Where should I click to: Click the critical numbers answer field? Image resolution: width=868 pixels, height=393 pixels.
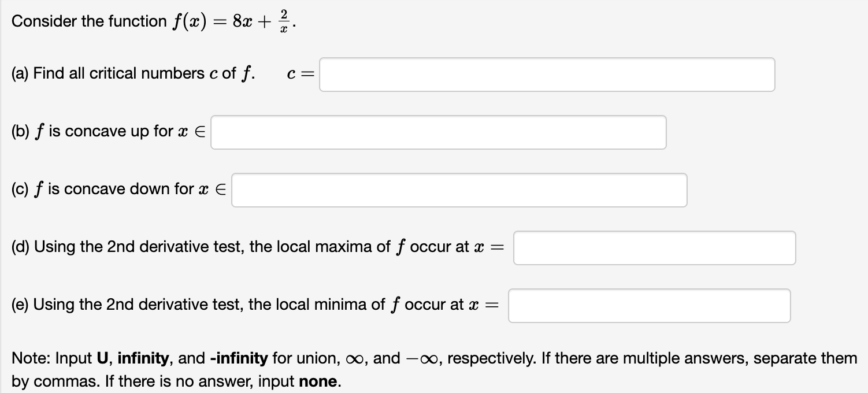tap(548, 74)
